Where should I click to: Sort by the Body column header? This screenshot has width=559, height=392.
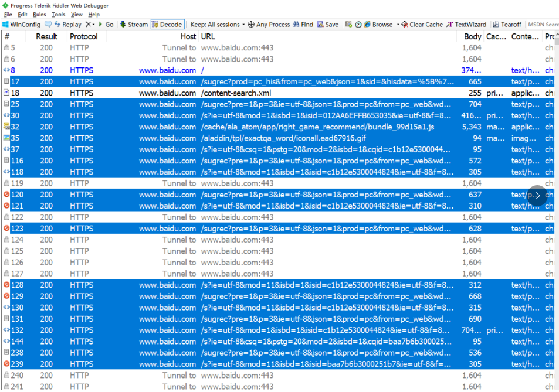point(470,36)
